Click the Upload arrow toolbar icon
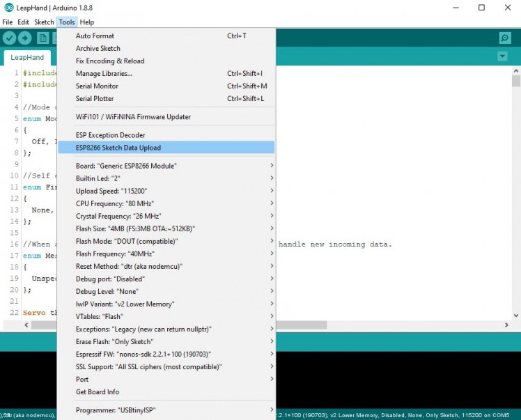The width and height of the screenshot is (521, 420). [25, 38]
